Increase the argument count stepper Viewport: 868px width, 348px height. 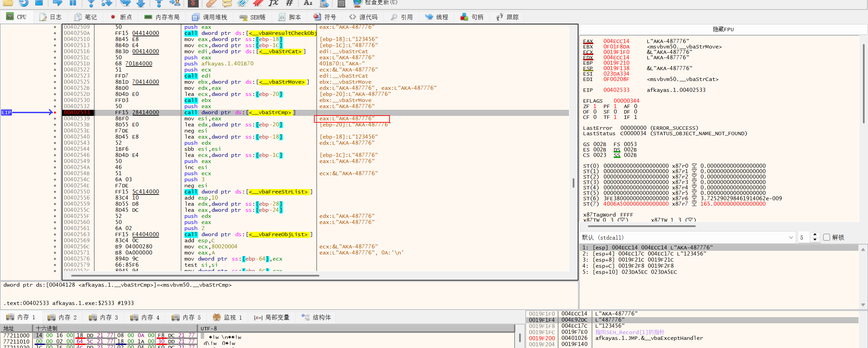point(815,235)
